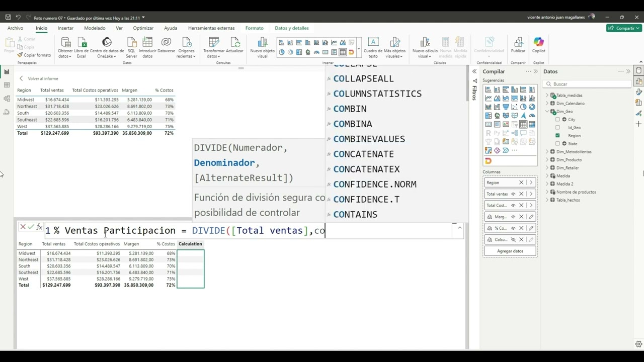
Task: Click Volver al informe link
Action: point(39,78)
